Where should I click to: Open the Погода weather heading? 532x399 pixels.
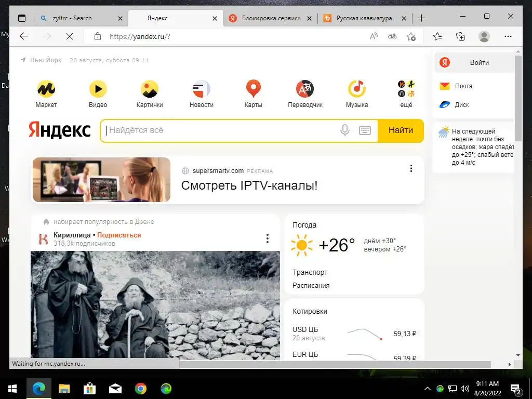pos(304,225)
